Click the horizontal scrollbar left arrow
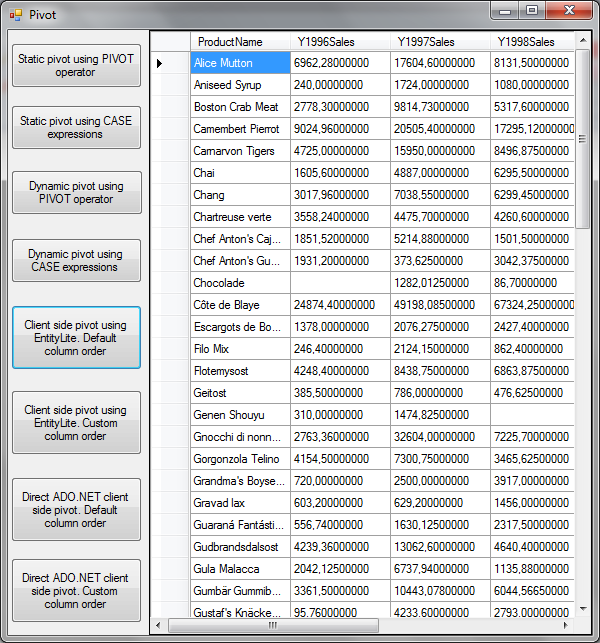 tap(158, 625)
